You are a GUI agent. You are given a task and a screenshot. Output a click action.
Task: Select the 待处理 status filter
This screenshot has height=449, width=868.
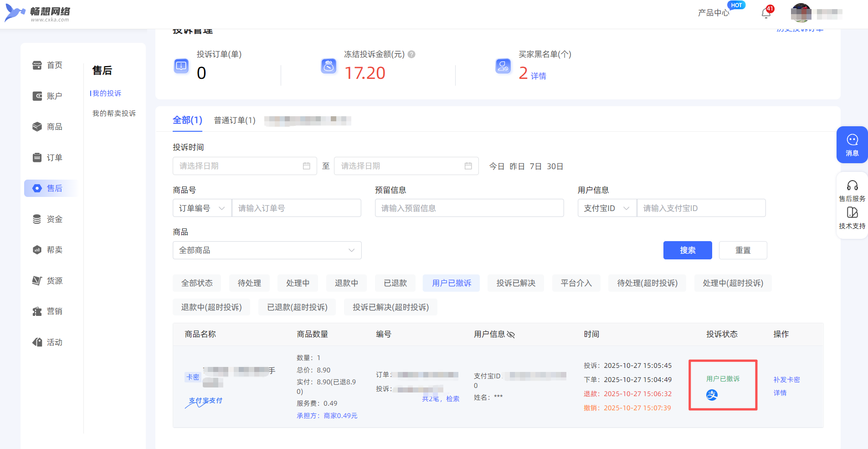249,283
